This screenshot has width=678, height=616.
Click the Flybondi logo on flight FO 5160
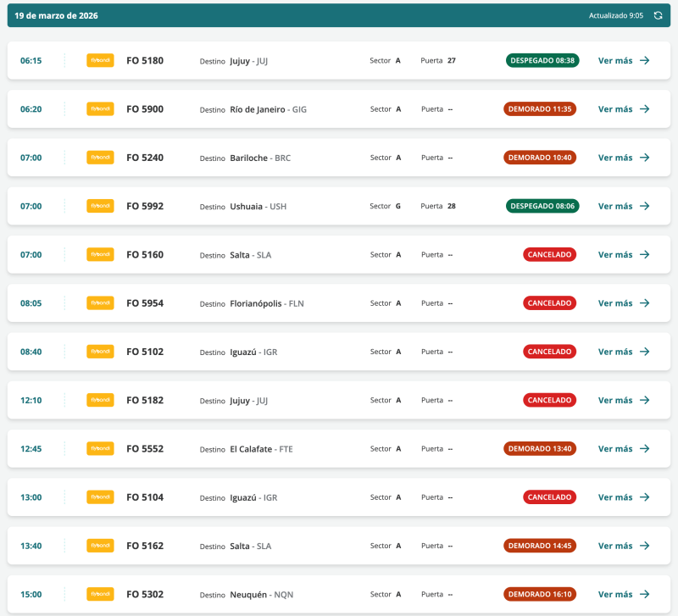tap(100, 254)
